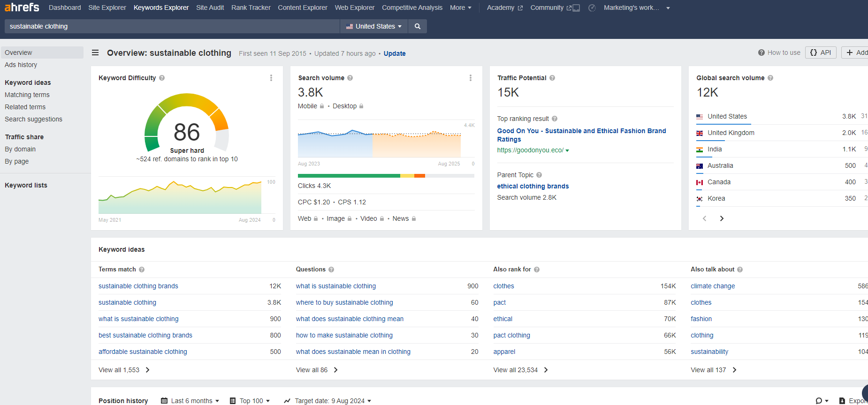Click the lock icon next to Mobile
This screenshot has width=868, height=405.
pos(322,106)
